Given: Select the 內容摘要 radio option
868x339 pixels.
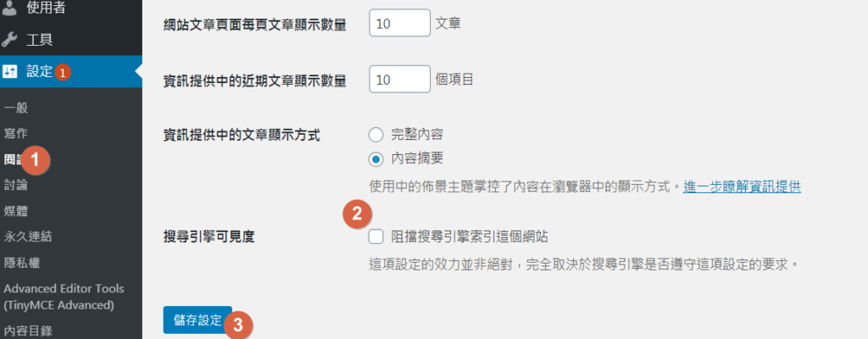Looking at the screenshot, I should [376, 158].
